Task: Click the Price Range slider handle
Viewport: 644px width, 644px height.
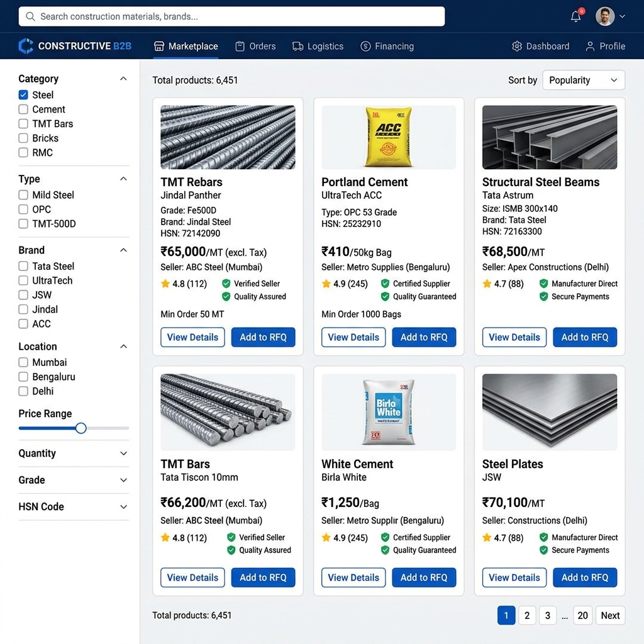Action: point(81,428)
